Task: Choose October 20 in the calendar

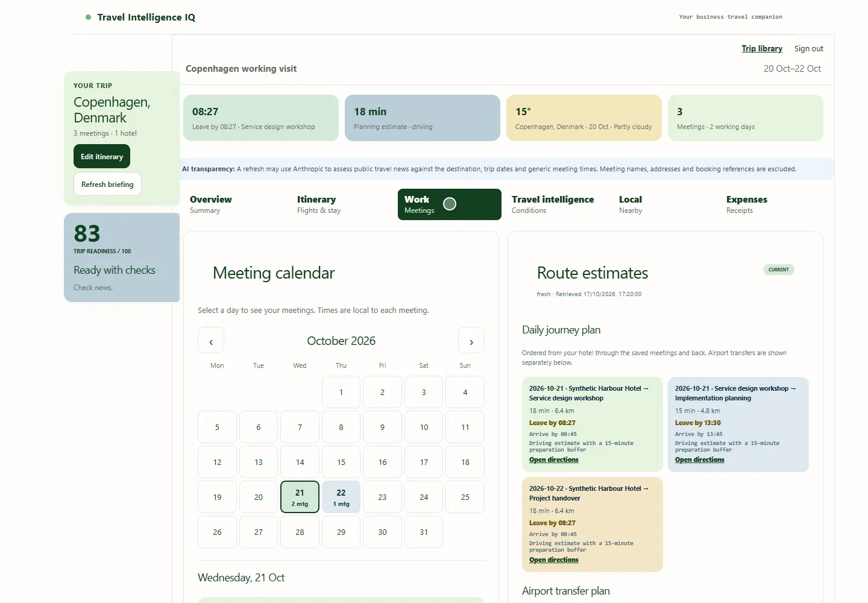Action: click(259, 497)
